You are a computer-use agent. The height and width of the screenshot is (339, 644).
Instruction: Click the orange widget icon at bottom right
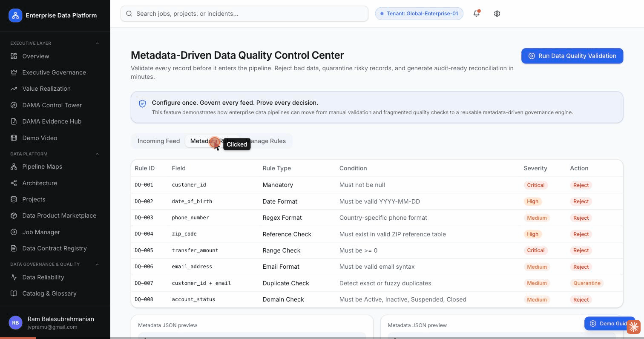click(x=633, y=327)
